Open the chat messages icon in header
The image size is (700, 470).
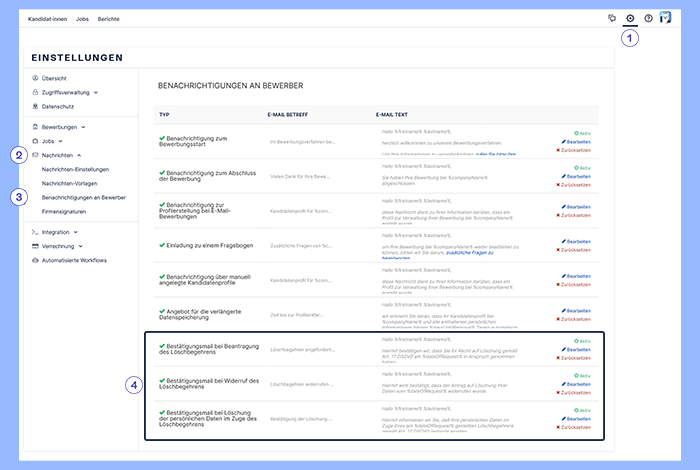click(612, 18)
